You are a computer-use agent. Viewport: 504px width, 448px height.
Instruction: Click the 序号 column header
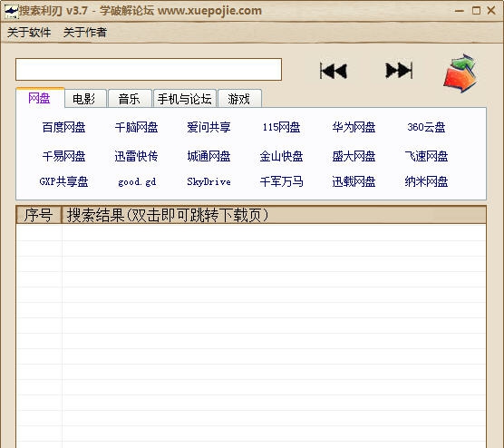click(39, 215)
